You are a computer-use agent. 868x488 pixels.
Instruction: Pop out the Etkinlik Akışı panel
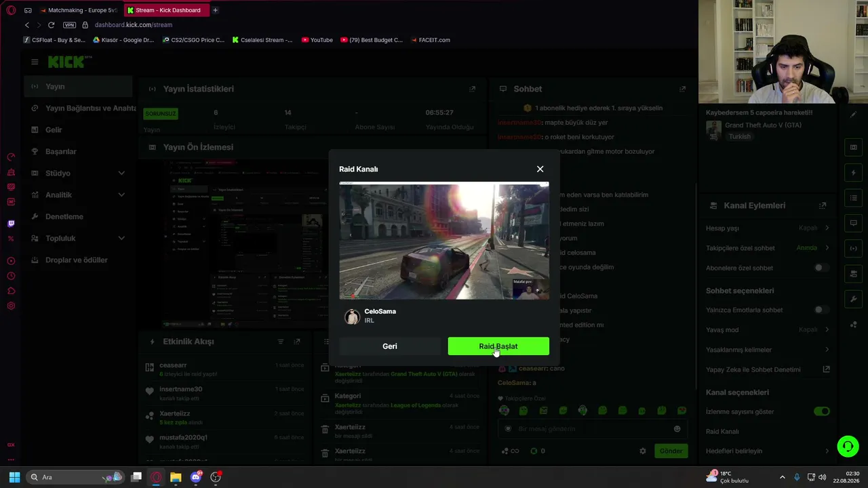pos(297,342)
